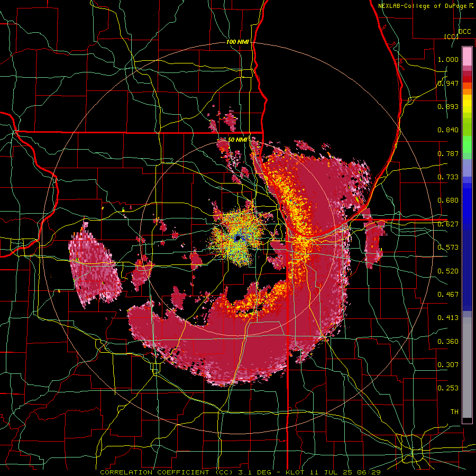This screenshot has width=476, height=476.
Task: Select the 0.893 color scale value
Action: 448,106
